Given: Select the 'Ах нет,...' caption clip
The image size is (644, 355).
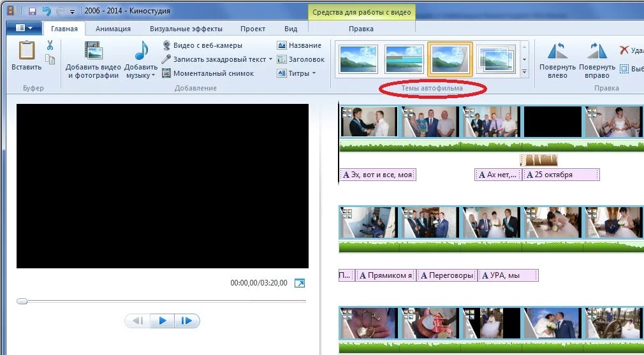Looking at the screenshot, I should pos(498,175).
